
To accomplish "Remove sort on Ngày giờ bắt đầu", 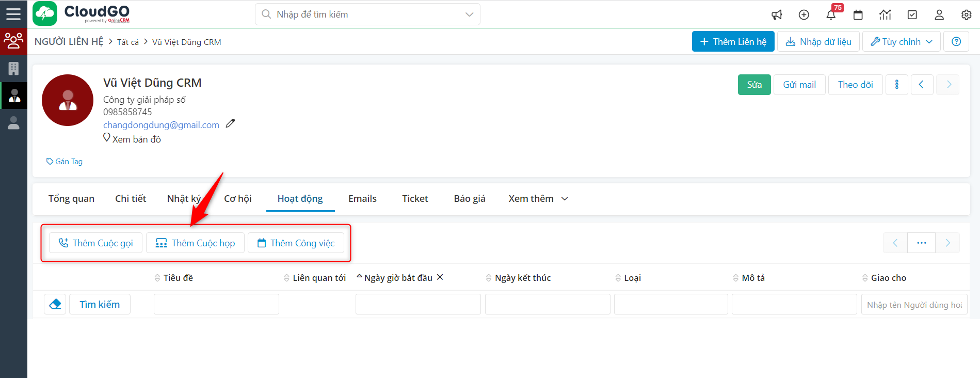I will (440, 277).
